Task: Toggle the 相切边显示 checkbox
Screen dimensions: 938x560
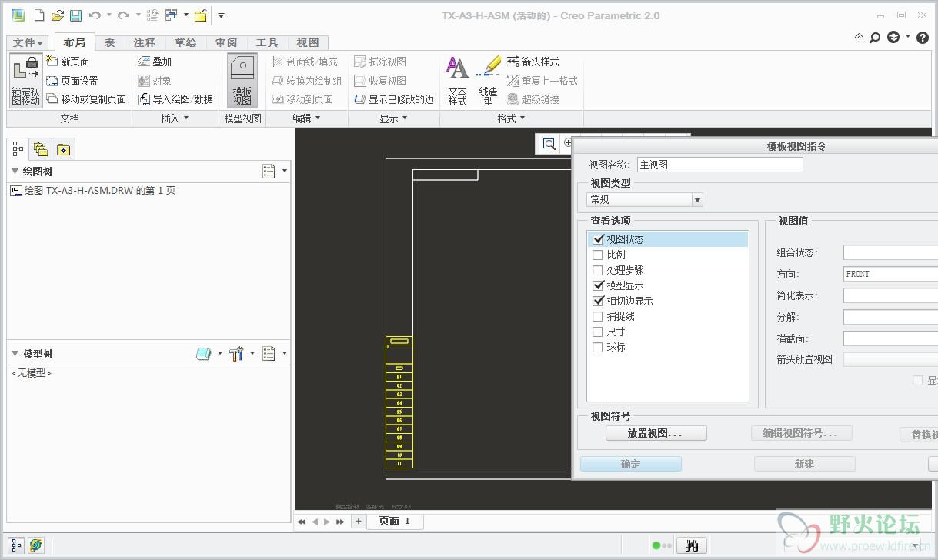Action: (598, 301)
